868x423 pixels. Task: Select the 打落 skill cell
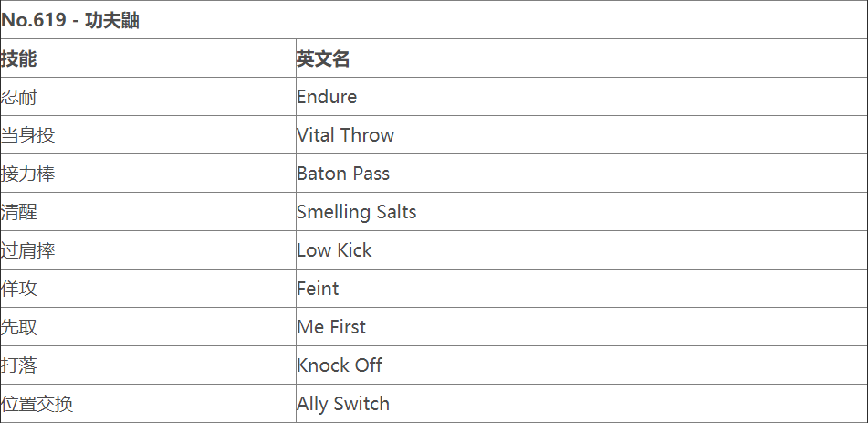pyautogui.click(x=19, y=365)
